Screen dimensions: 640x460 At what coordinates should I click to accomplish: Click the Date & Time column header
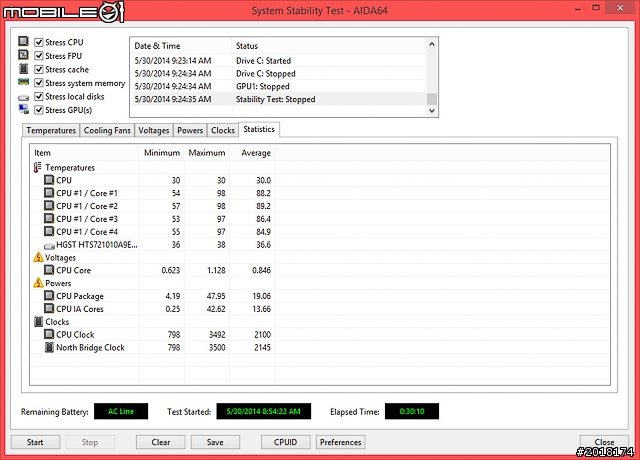click(181, 46)
